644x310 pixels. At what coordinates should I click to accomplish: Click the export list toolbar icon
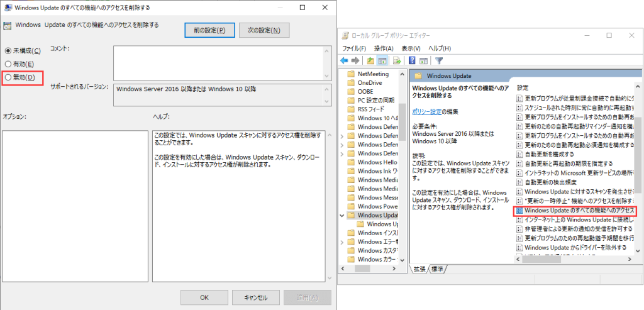click(397, 61)
